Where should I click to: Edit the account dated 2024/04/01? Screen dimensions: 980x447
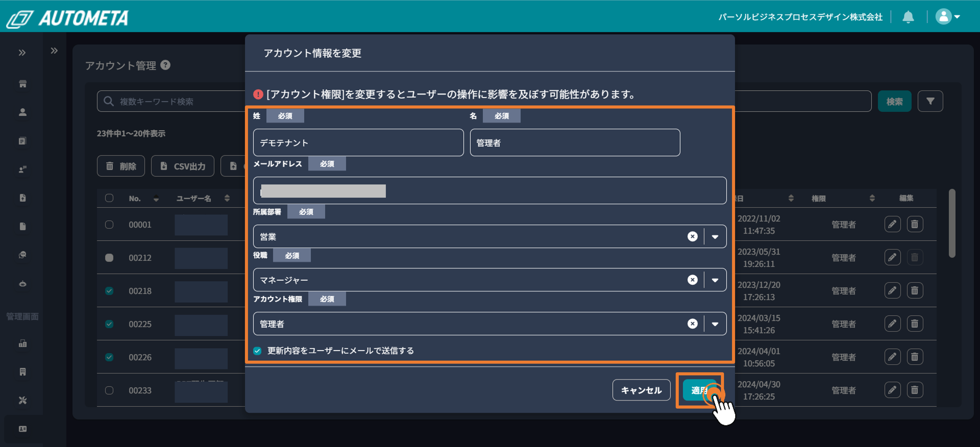[x=892, y=357]
